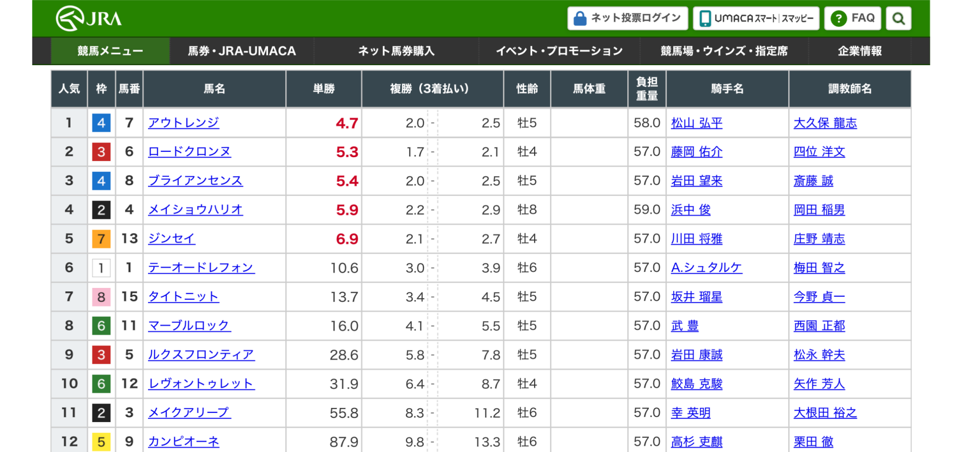
Task: Open horse アウトレンジ link
Action: [183, 123]
